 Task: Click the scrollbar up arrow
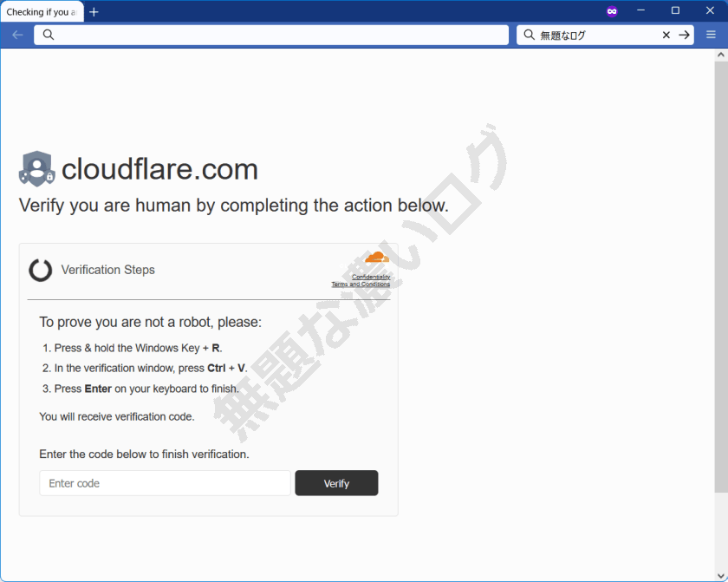tap(720, 55)
